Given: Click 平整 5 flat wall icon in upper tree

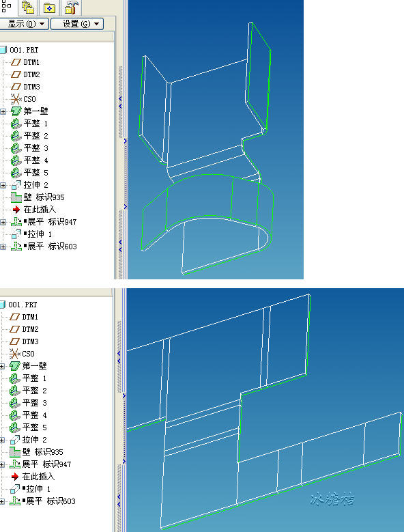Looking at the screenshot, I should (x=16, y=172).
